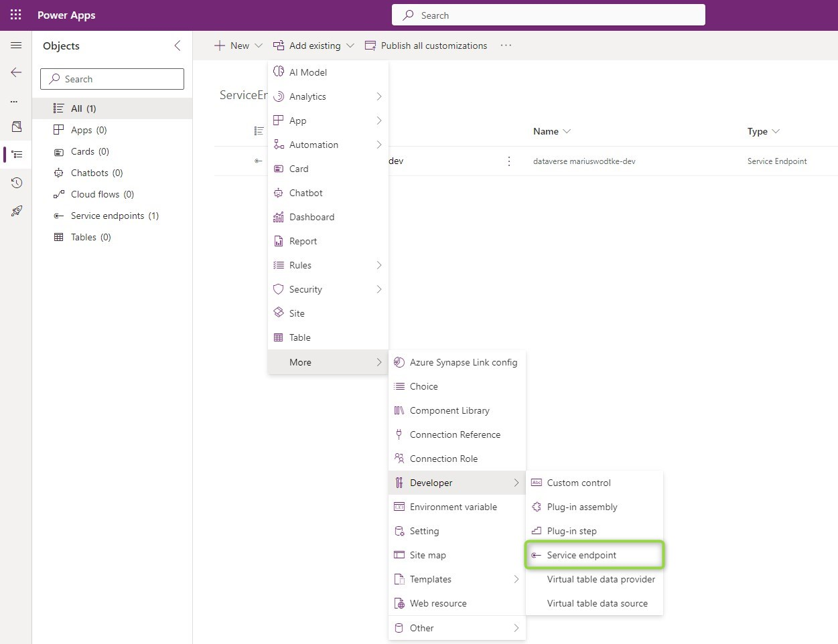Open the History icon in left rail
Screen dimensions: 838x644
(17, 183)
